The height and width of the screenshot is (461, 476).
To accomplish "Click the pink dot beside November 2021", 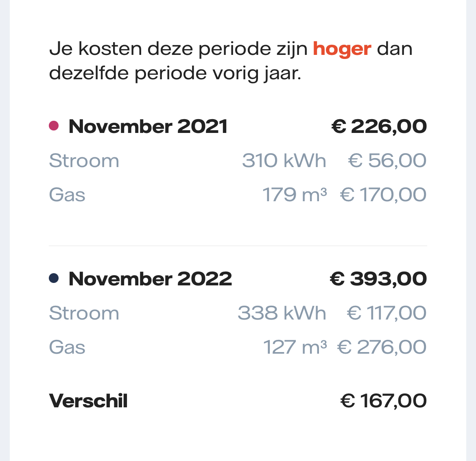I will (x=54, y=126).
